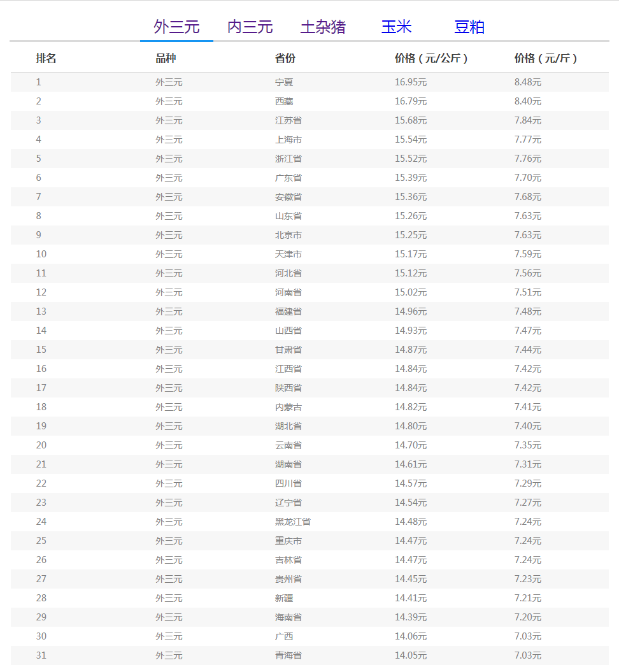Click the 外三元 cell in row 15
Screen dimensions: 619x672
point(169,350)
